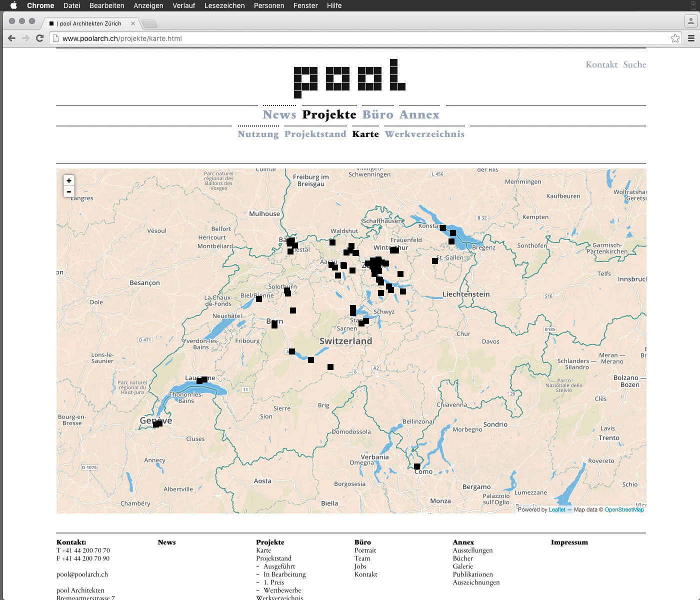Click the Impressum footer link

pyautogui.click(x=569, y=542)
